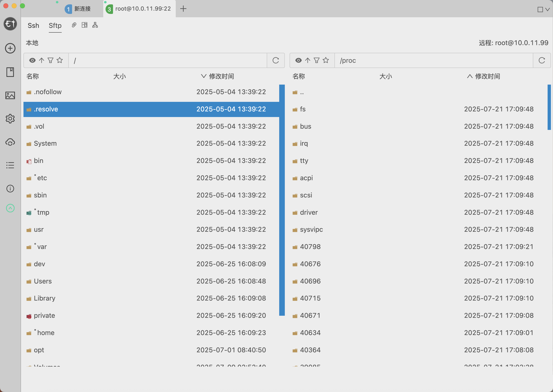This screenshot has height=392, width=553.
Task: Select the remote bus folder
Action: [x=418, y=126]
